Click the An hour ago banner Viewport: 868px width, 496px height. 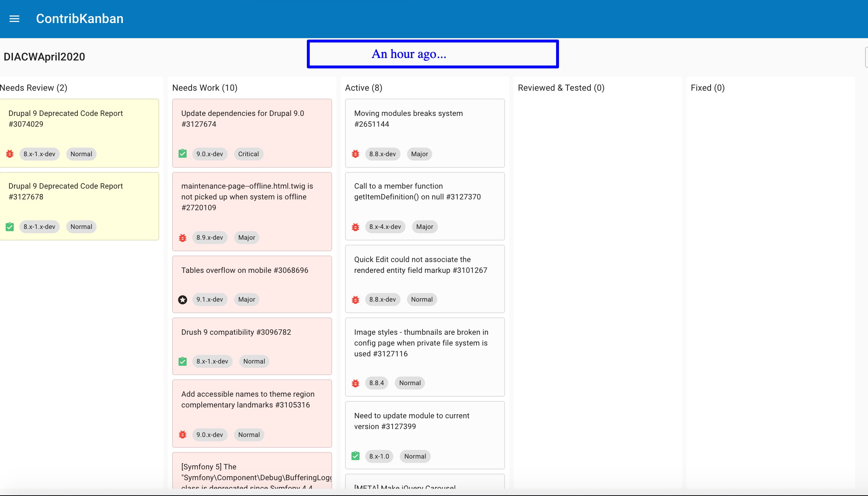pos(433,54)
